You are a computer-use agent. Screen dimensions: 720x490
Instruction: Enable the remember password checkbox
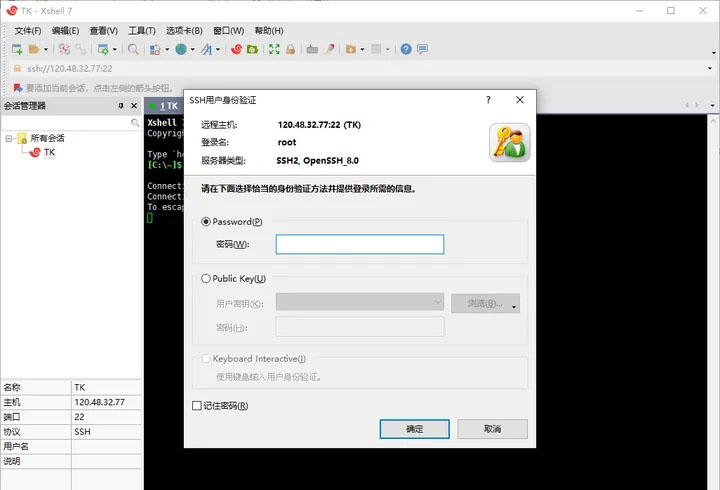(197, 406)
